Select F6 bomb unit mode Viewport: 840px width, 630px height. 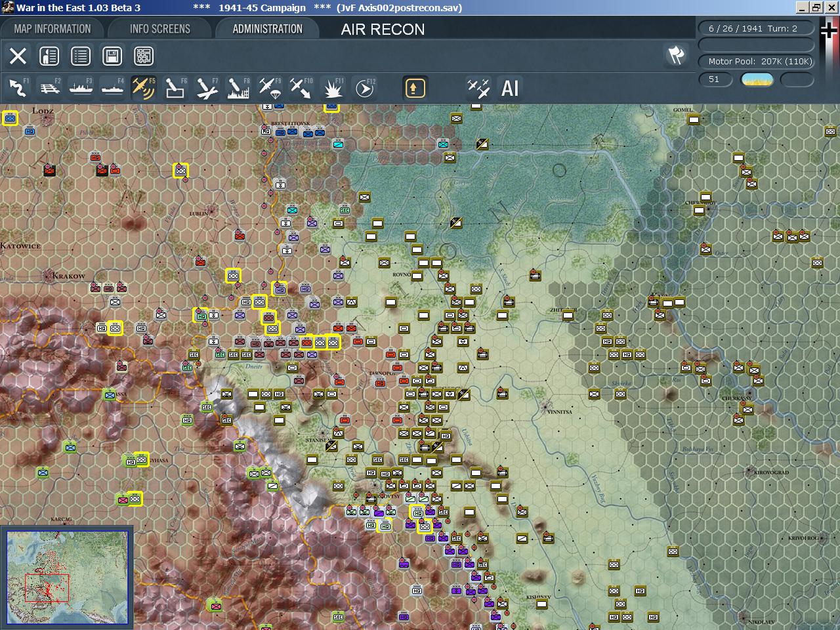(175, 88)
